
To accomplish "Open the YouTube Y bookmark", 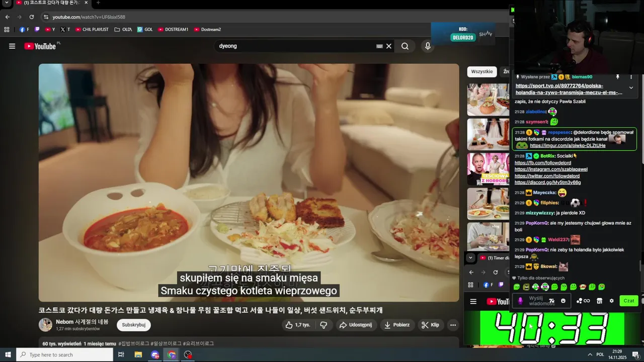I will point(50,30).
